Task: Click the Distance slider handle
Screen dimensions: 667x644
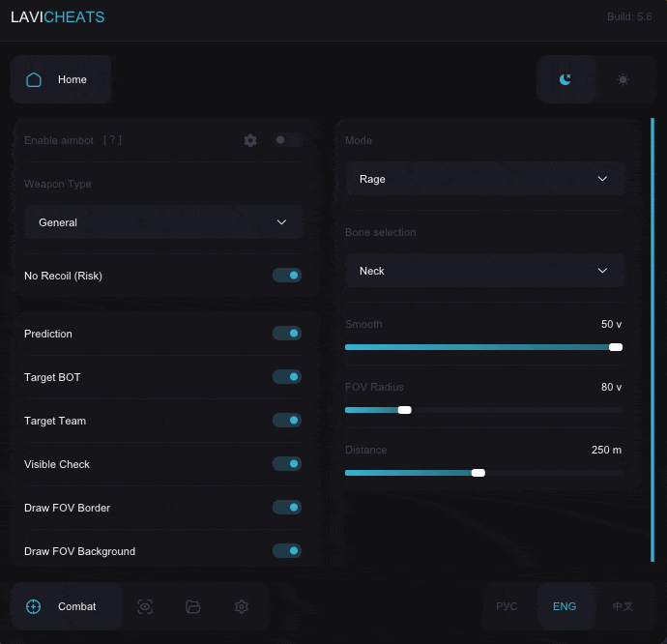Action: point(478,473)
